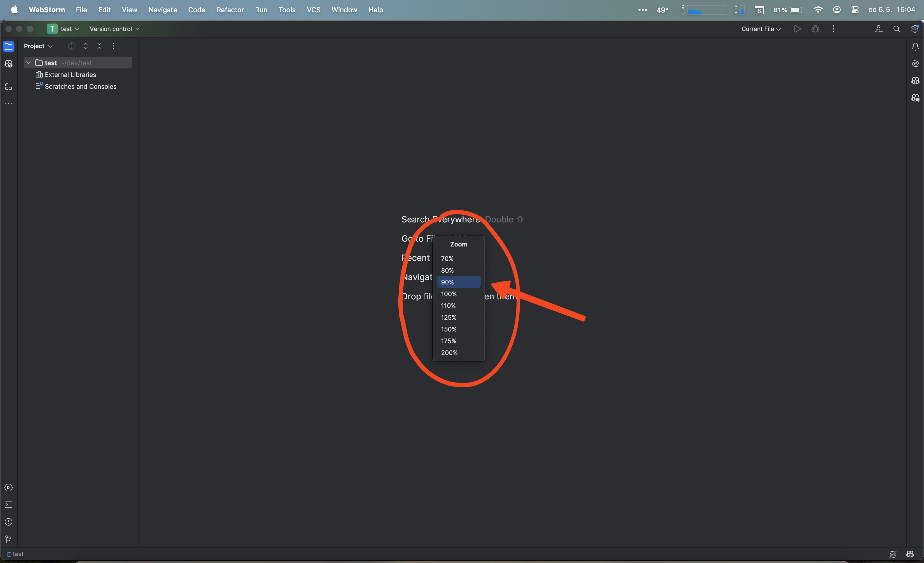Viewport: 924px width, 563px height.
Task: Open Search Everywhere with the magnifier icon
Action: (896, 29)
